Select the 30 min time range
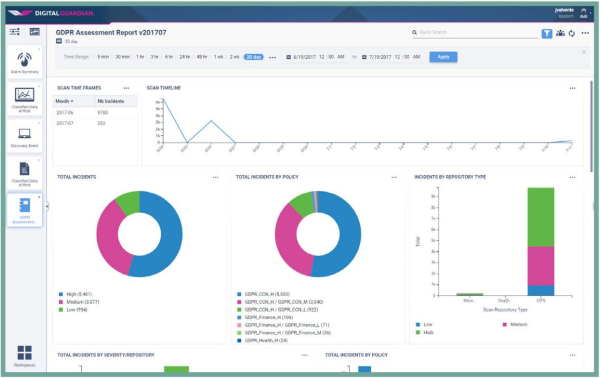This screenshot has width=600, height=378. click(x=122, y=57)
